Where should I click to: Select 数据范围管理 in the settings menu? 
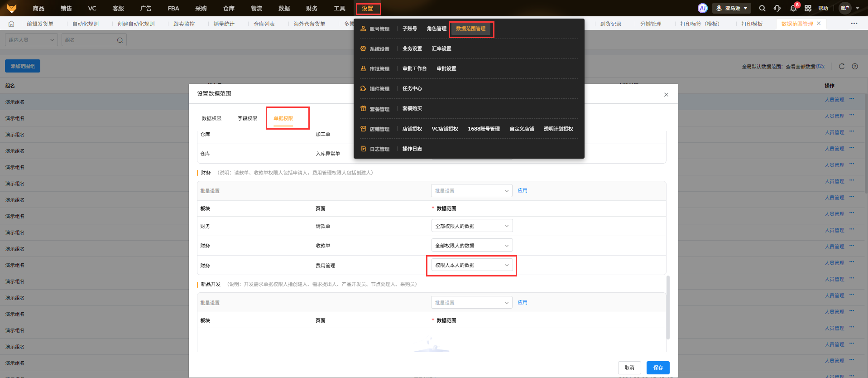pyautogui.click(x=471, y=29)
